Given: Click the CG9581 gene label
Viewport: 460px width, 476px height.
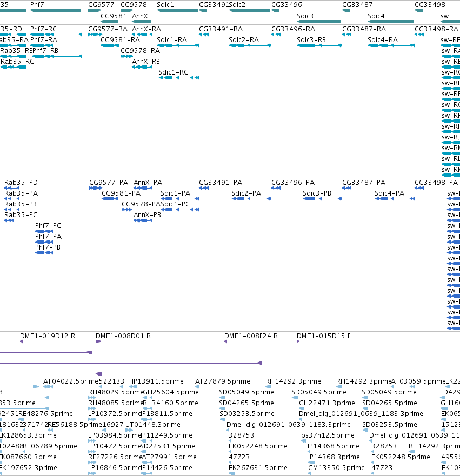Looking at the screenshot, I should (x=114, y=16).
